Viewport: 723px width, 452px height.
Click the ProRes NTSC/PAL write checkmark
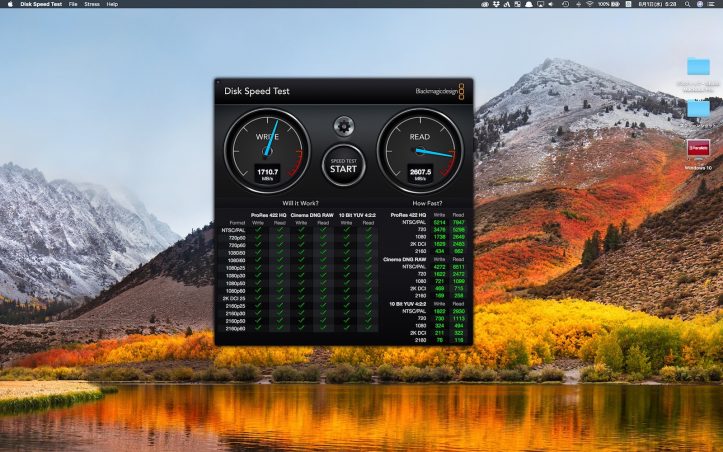(258, 230)
